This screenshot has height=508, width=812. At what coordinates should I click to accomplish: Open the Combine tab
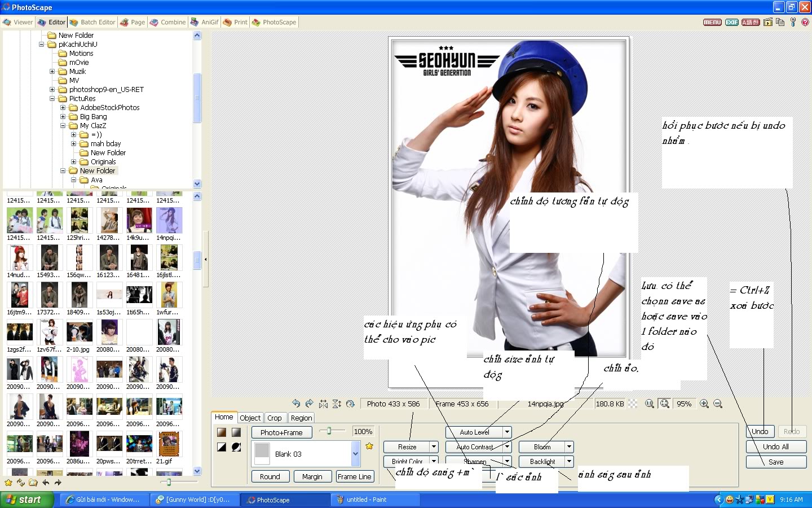[x=167, y=22]
